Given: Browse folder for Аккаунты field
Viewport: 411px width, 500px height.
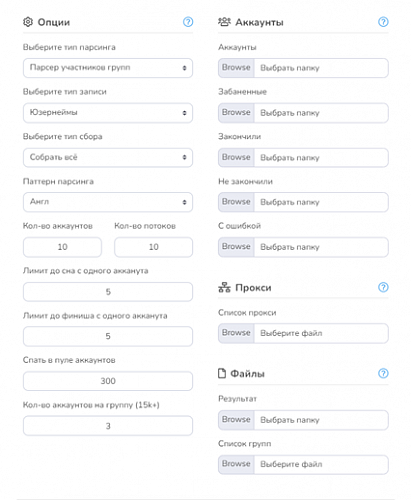Looking at the screenshot, I should (x=236, y=68).
